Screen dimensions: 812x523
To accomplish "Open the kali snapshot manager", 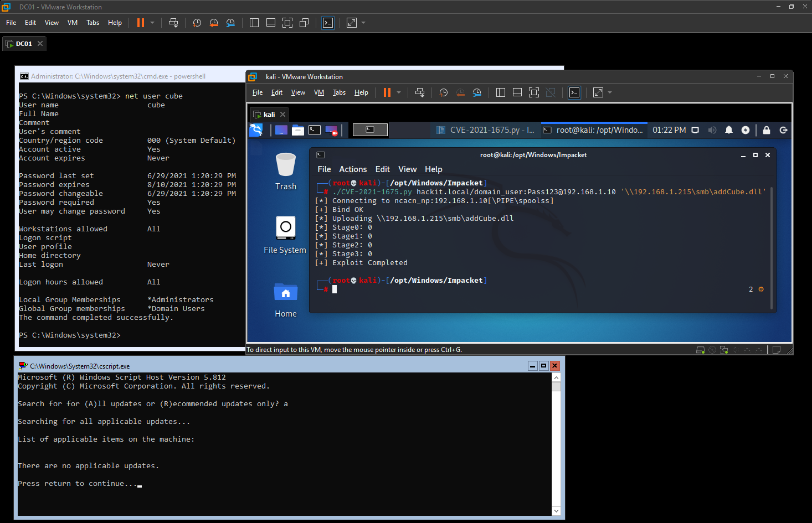I will [477, 92].
